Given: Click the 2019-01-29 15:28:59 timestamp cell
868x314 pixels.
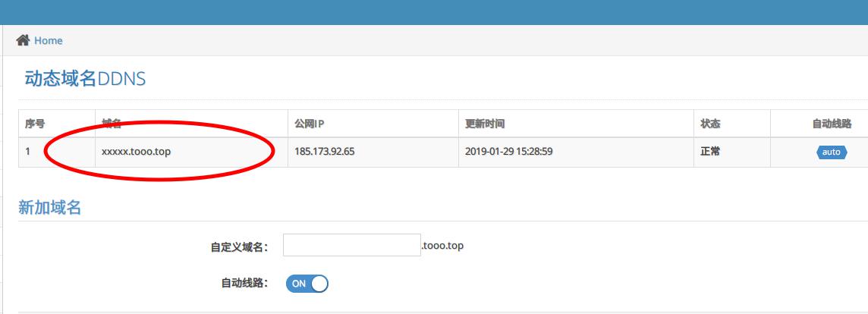Looking at the screenshot, I should [508, 152].
